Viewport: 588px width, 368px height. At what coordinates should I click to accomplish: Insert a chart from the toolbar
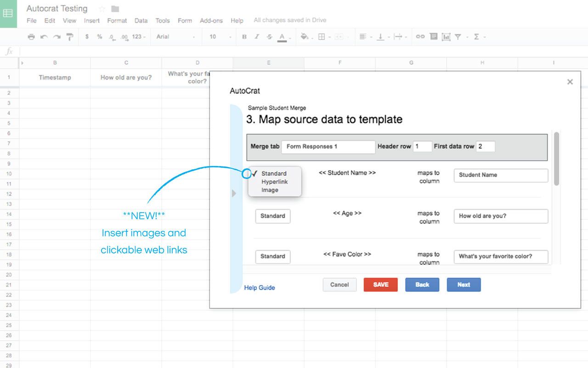coord(446,36)
